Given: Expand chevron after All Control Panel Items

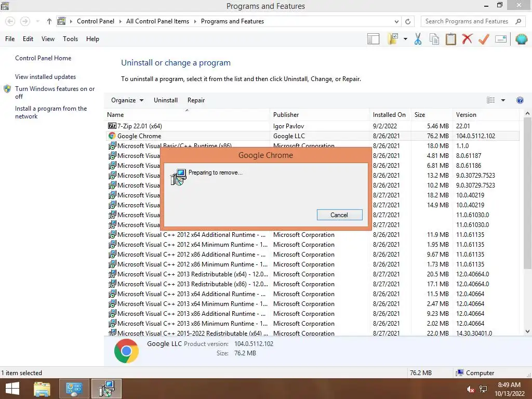Looking at the screenshot, I should click(195, 21).
